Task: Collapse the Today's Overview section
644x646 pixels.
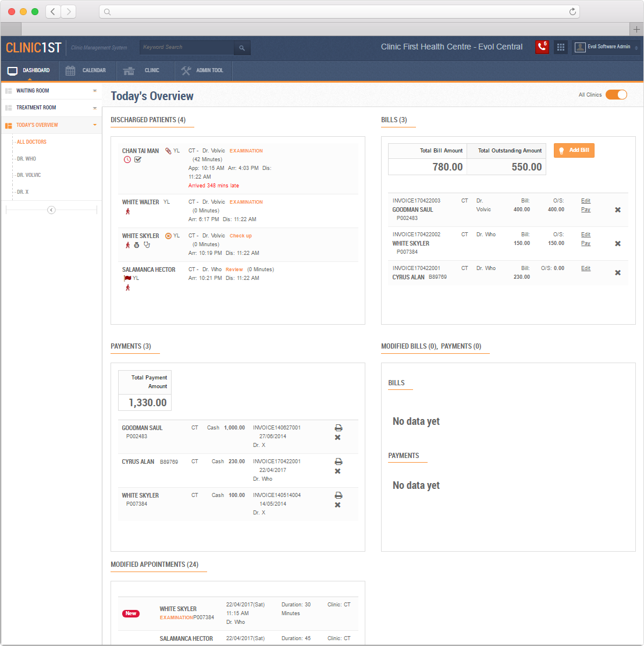Action: [x=94, y=125]
